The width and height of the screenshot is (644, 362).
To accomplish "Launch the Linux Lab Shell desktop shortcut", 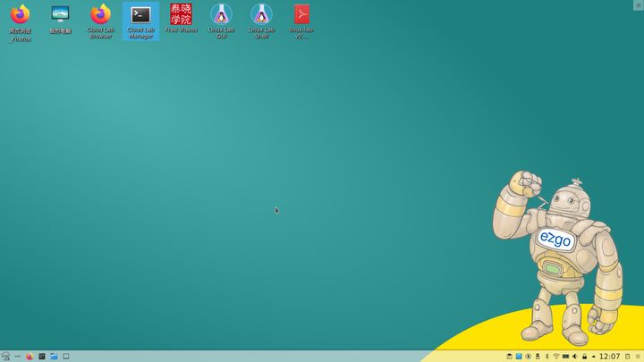I will (x=261, y=21).
